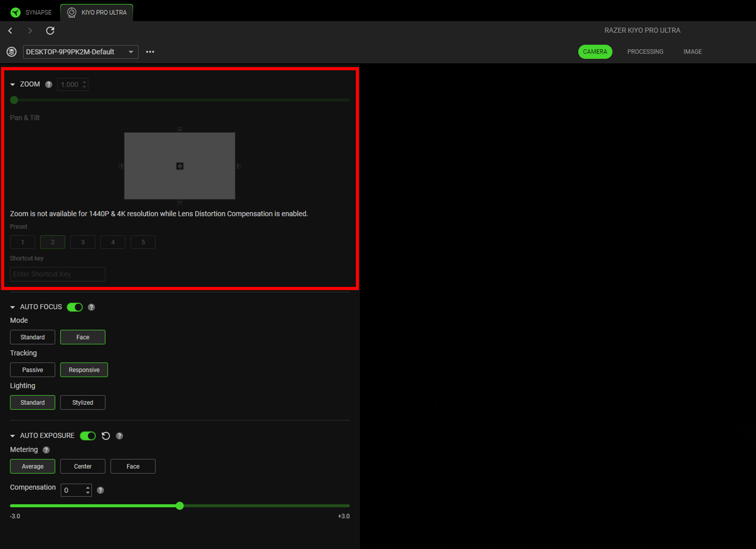Screen dimensions: 756x549
Task: Click the Auto Exposure reset icon
Action: click(106, 435)
